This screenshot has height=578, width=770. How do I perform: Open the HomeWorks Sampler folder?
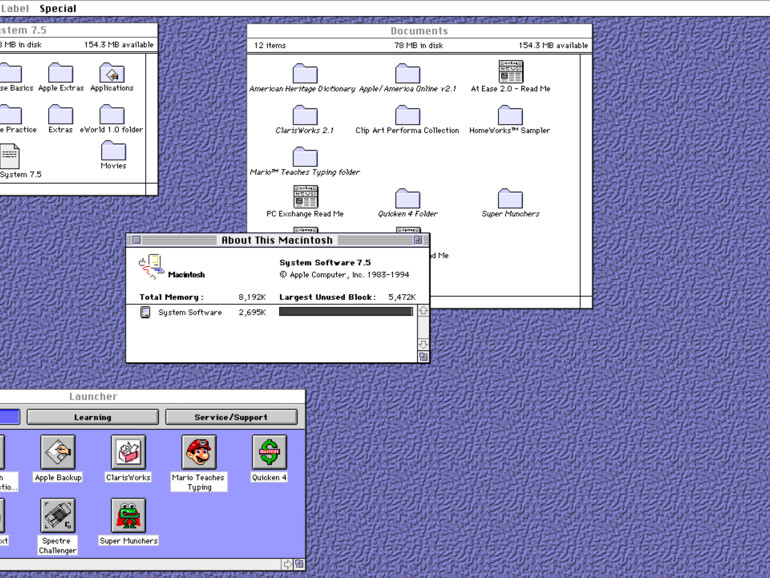(x=510, y=115)
